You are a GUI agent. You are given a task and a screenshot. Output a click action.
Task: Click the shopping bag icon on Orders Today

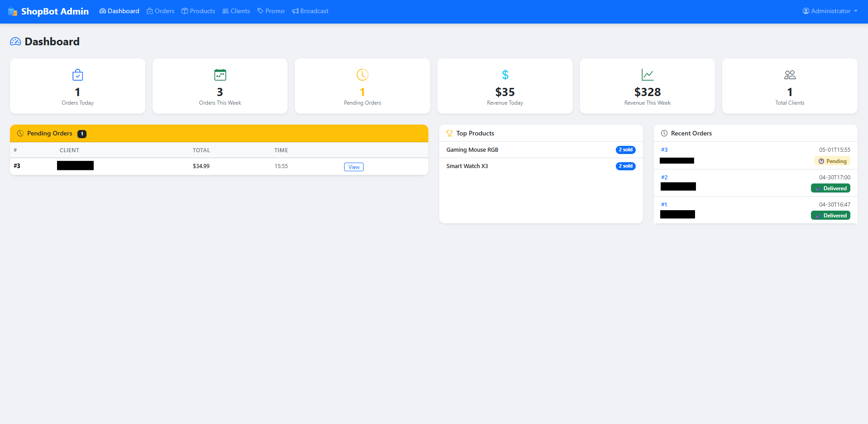(x=78, y=75)
